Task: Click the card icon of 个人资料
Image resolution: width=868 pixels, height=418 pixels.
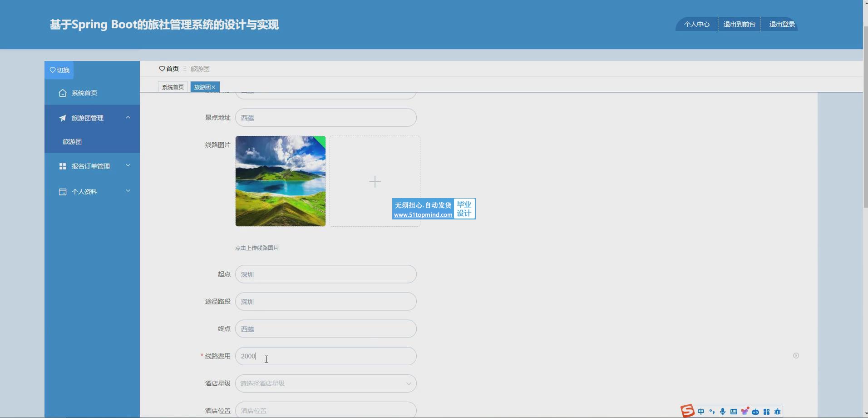Action: 63,192
